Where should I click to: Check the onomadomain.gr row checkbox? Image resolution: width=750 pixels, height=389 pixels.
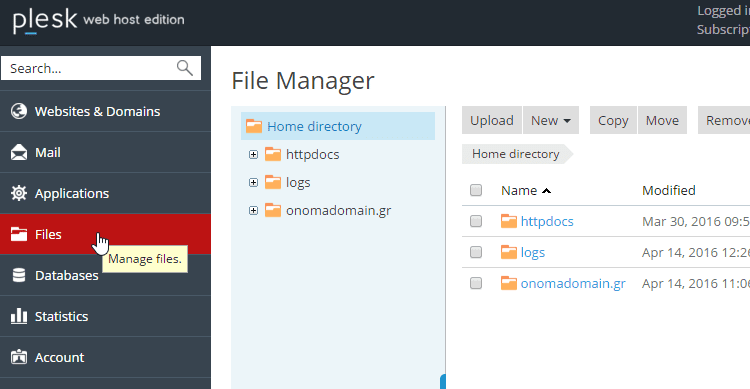click(475, 283)
